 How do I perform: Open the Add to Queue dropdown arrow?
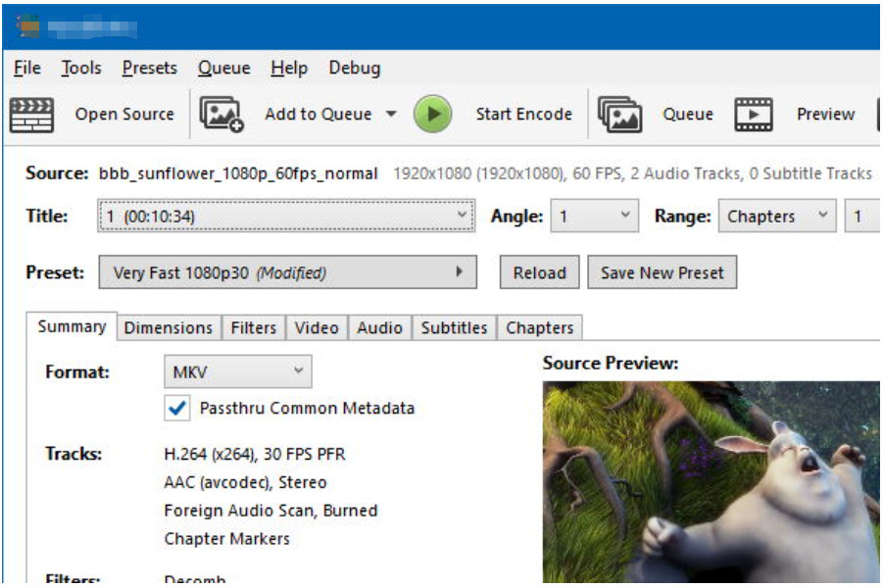391,114
